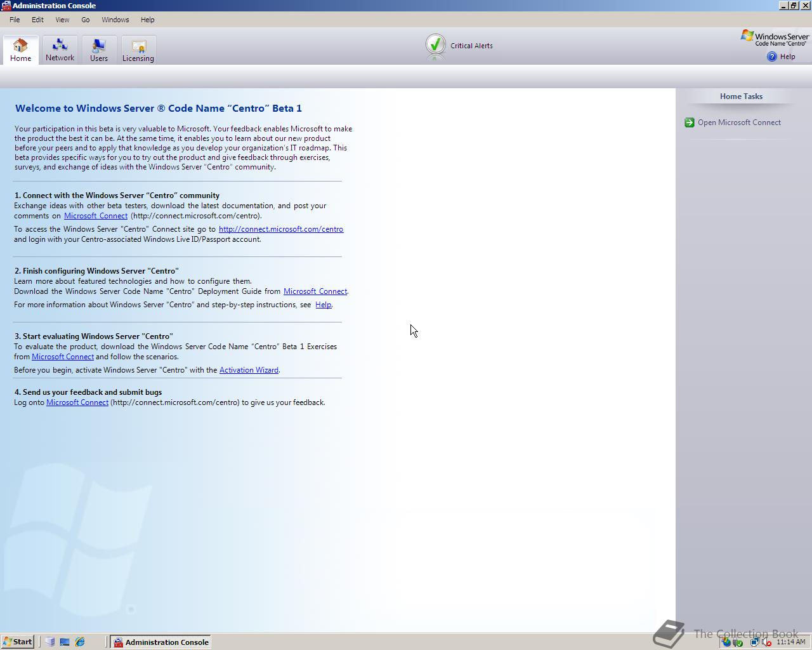Click the Home Tasks panel header
This screenshot has height=650, width=812.
(741, 96)
